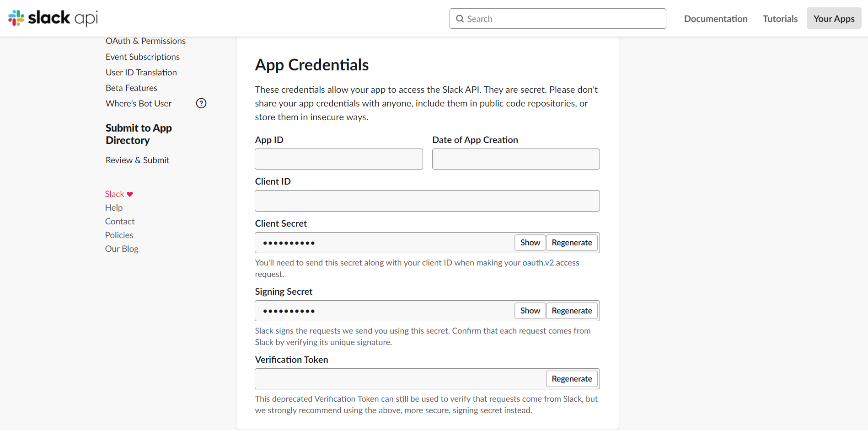Click the search magnifier icon
This screenshot has height=430, width=868.
(x=460, y=19)
